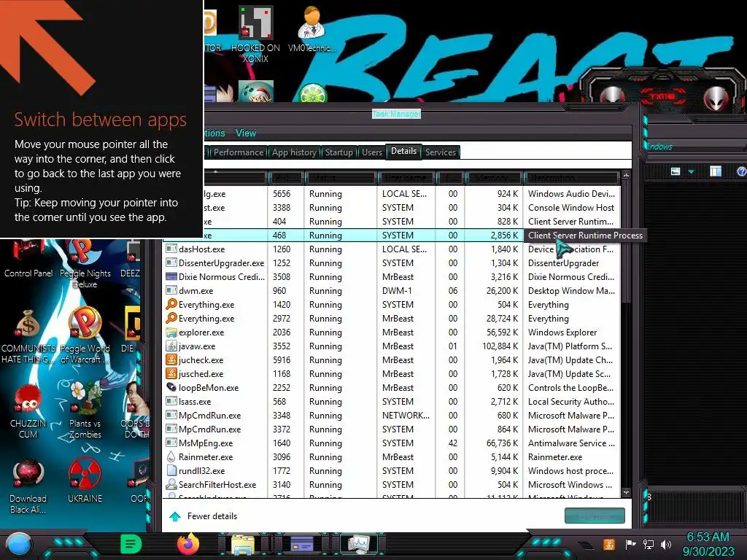The width and height of the screenshot is (747, 560).
Task: Sort by the PID column header
Action: coord(286,178)
